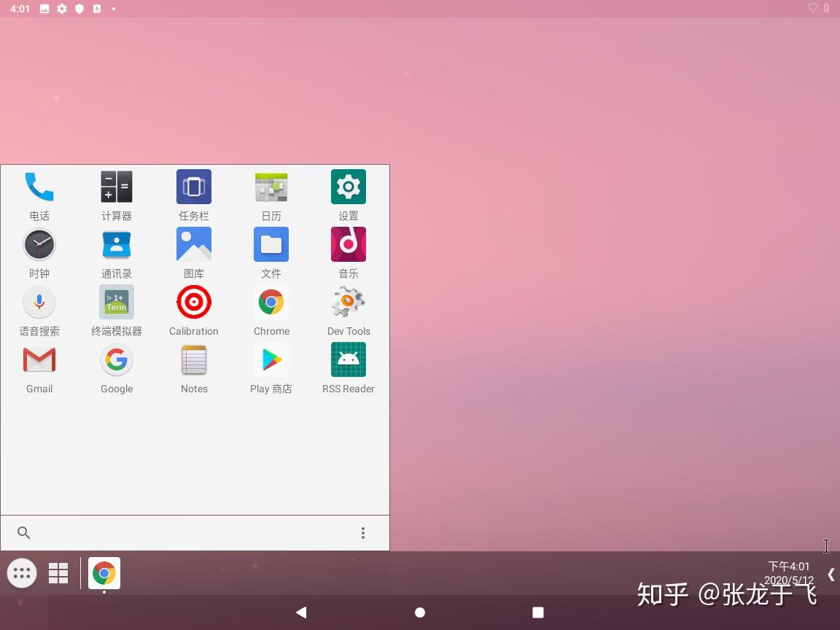Launch the 终端模拟器 terminal emulator app
Viewport: 840px width, 630px height.
[x=116, y=302]
